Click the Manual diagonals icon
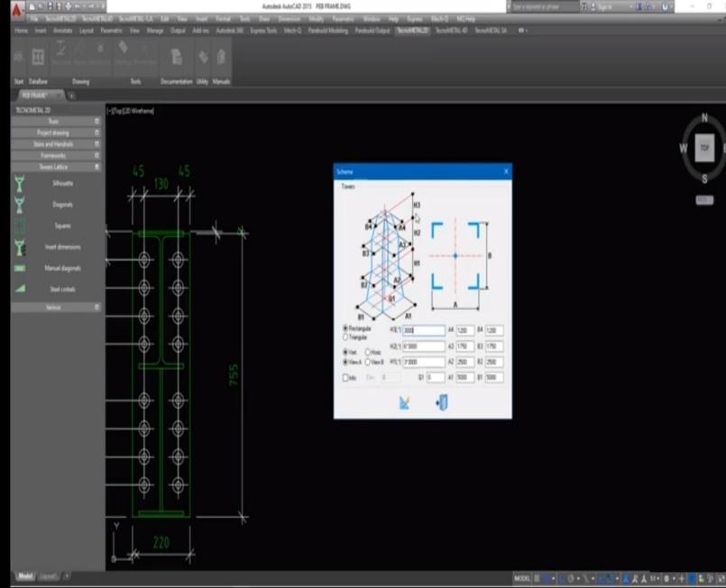 click(20, 269)
